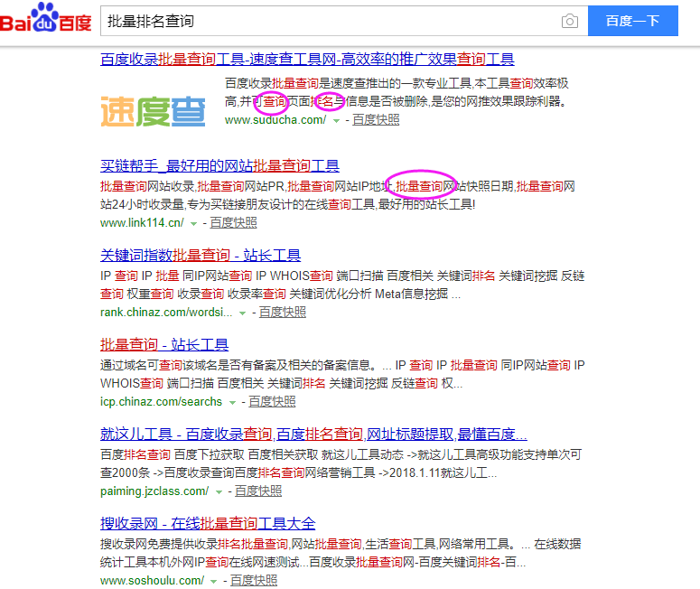700x589 pixels.
Task: Click www.link114.cn/ URL
Action: (x=142, y=222)
